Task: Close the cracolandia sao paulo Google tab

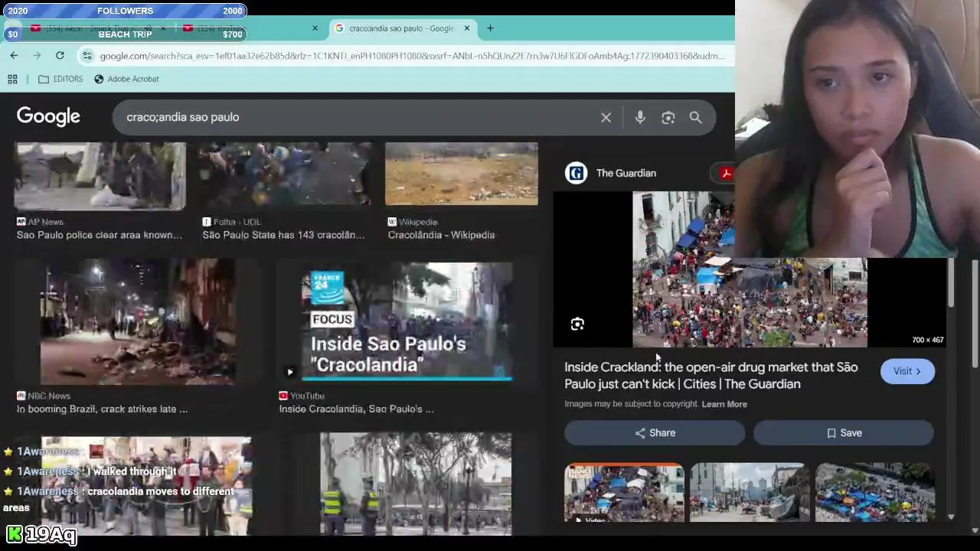Action: click(466, 28)
